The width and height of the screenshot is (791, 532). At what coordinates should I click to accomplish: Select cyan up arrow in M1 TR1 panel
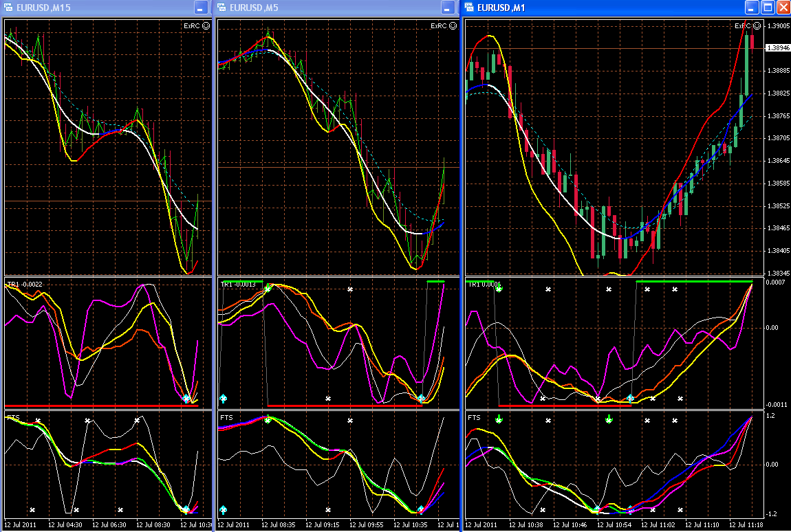point(630,399)
